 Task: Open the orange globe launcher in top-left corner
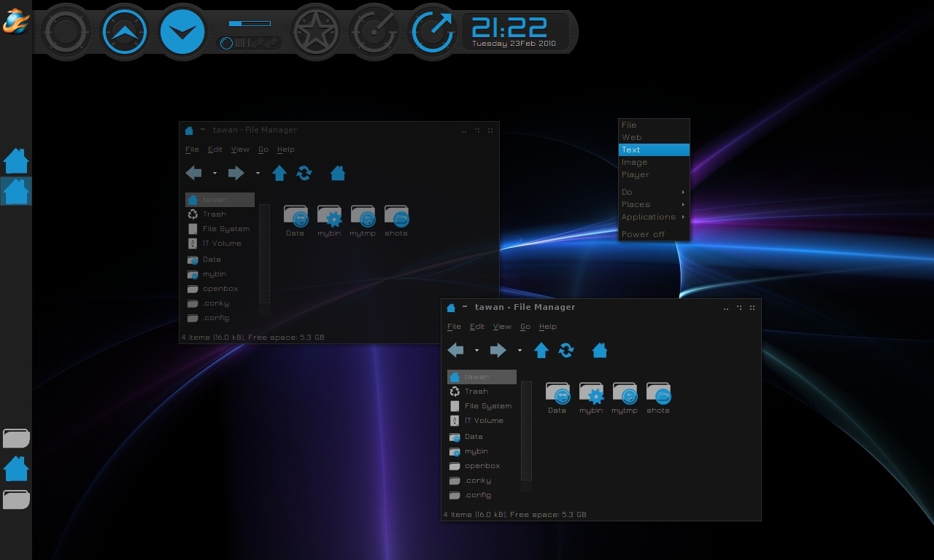pyautogui.click(x=15, y=22)
